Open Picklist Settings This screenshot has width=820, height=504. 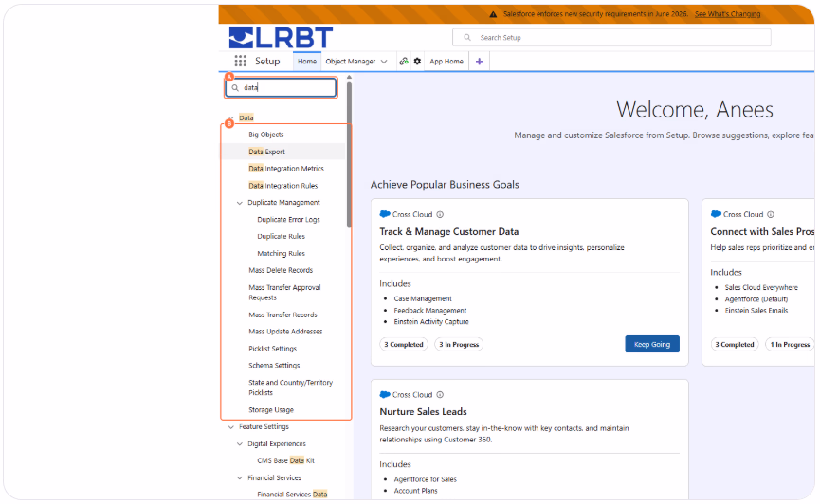tap(272, 349)
